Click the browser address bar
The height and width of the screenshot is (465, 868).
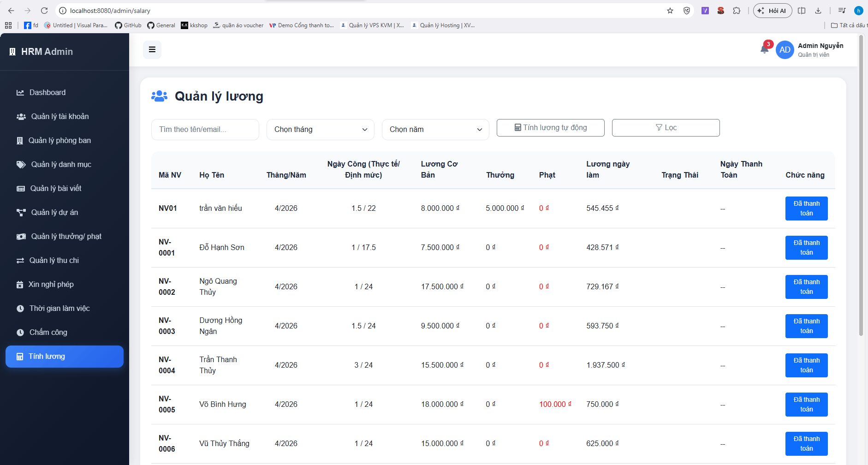pos(360,11)
